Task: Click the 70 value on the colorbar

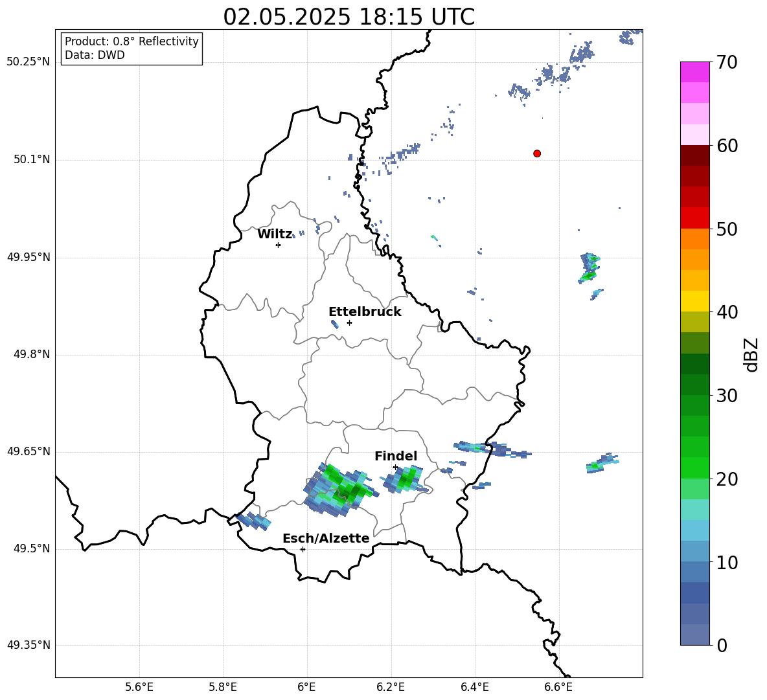Action: pyautogui.click(x=727, y=63)
